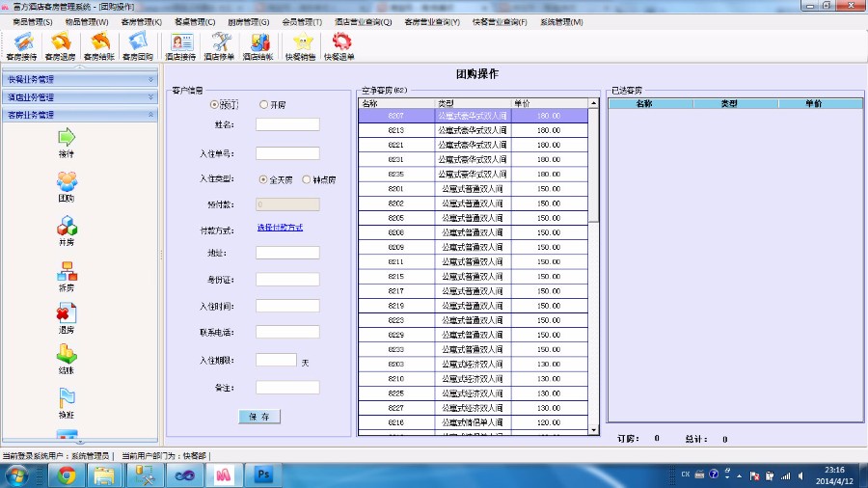Select room 8201 row in available rooms
This screenshot has width=868, height=488.
click(x=474, y=189)
